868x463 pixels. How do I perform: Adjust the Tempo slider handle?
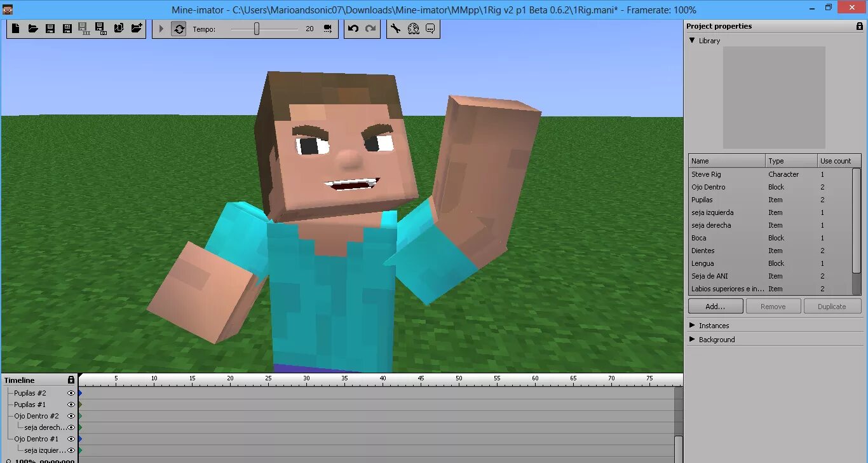[x=257, y=29]
